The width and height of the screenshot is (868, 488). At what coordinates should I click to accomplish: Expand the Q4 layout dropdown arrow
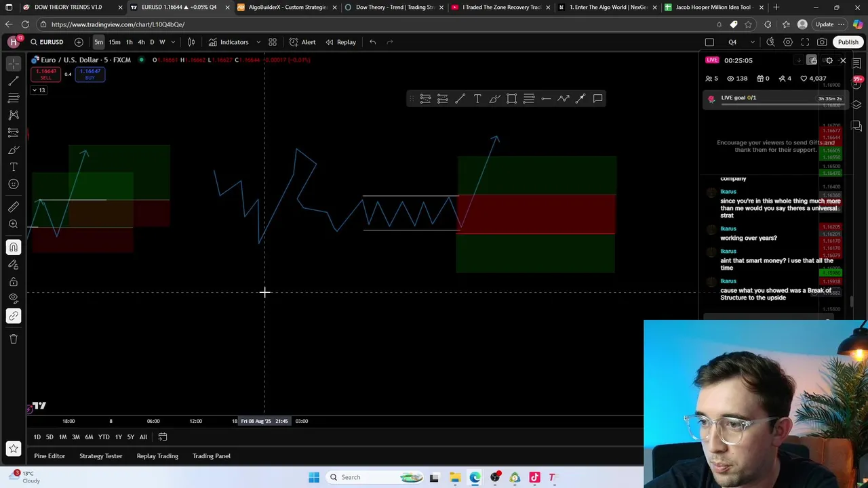[752, 42]
